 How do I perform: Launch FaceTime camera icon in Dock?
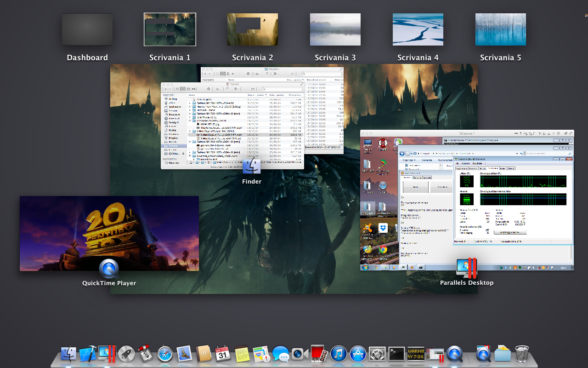coord(300,354)
